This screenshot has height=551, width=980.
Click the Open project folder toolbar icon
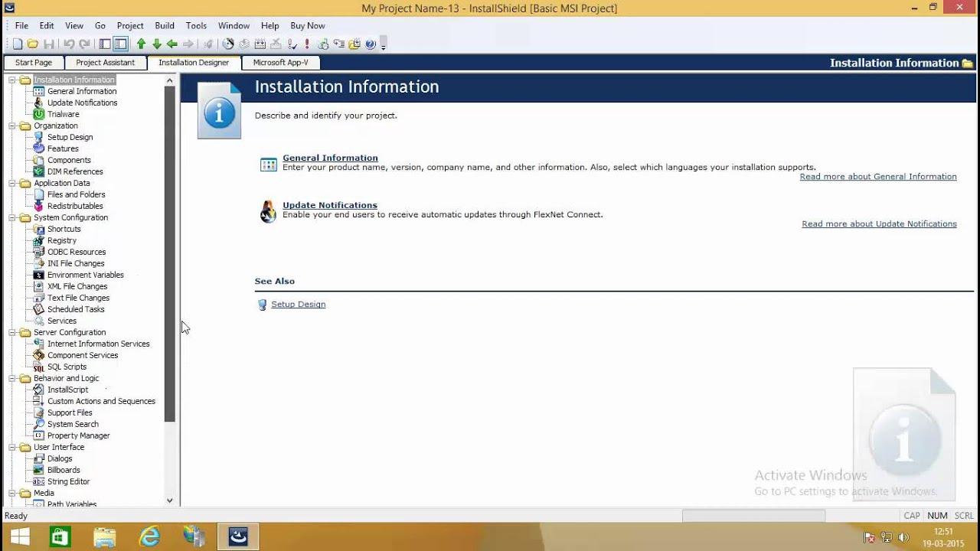[x=33, y=44]
